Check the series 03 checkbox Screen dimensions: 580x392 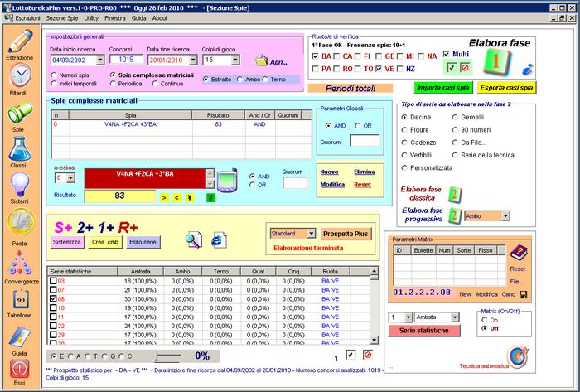(53, 281)
